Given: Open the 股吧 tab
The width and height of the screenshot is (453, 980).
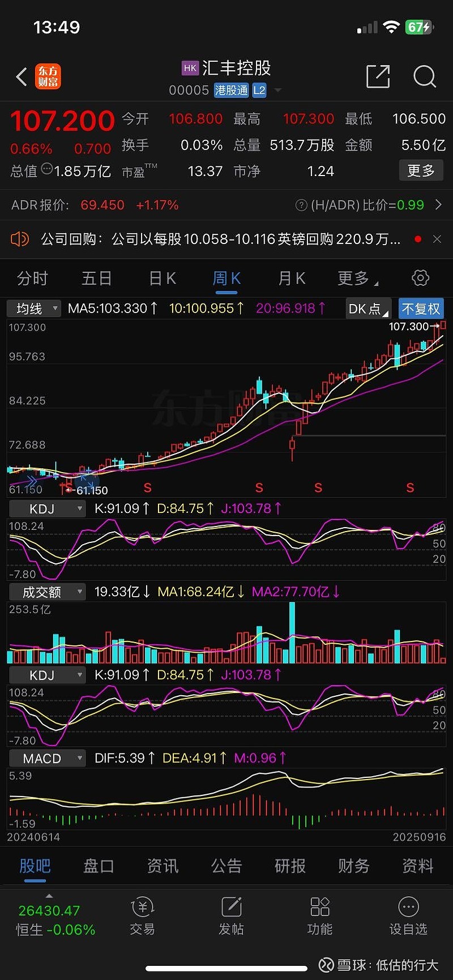Looking at the screenshot, I should [35, 866].
